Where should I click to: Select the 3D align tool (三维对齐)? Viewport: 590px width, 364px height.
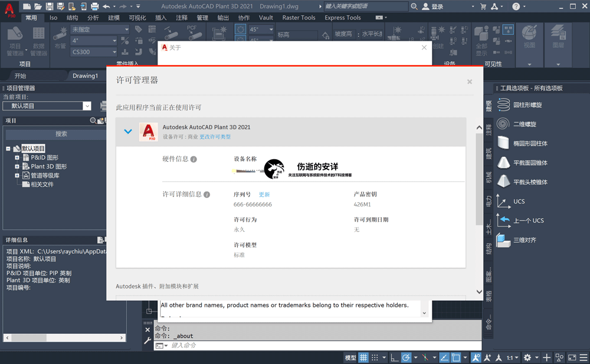(x=517, y=240)
